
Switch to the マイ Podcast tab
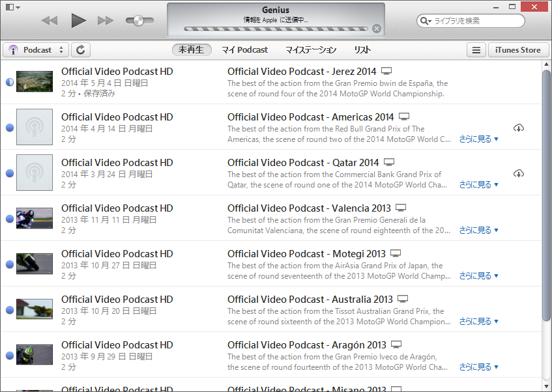pyautogui.click(x=244, y=50)
